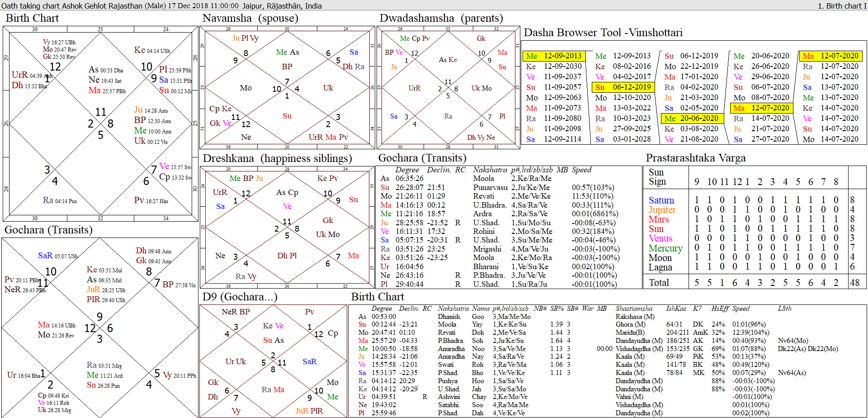Click the D9 (Gochara...) chart title
868x418 pixels.
click(x=240, y=297)
